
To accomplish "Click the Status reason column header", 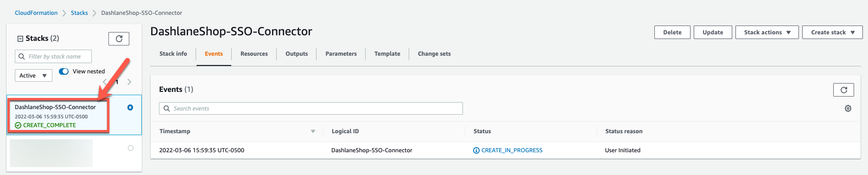I will (624, 131).
